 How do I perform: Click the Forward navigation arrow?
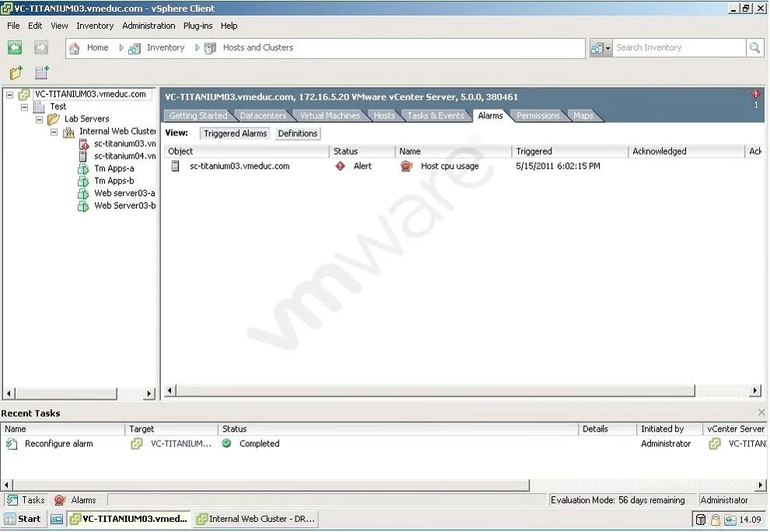41,47
